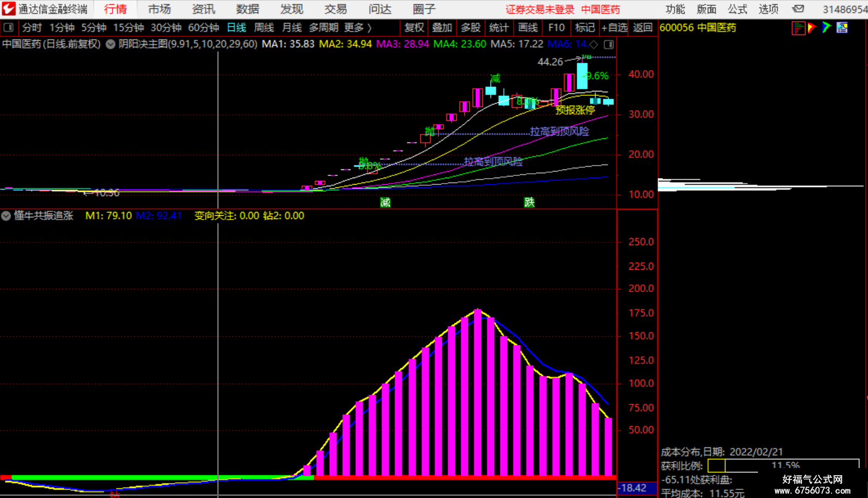868x498 pixels.
Task: Click the +自选 button
Action: click(x=614, y=27)
